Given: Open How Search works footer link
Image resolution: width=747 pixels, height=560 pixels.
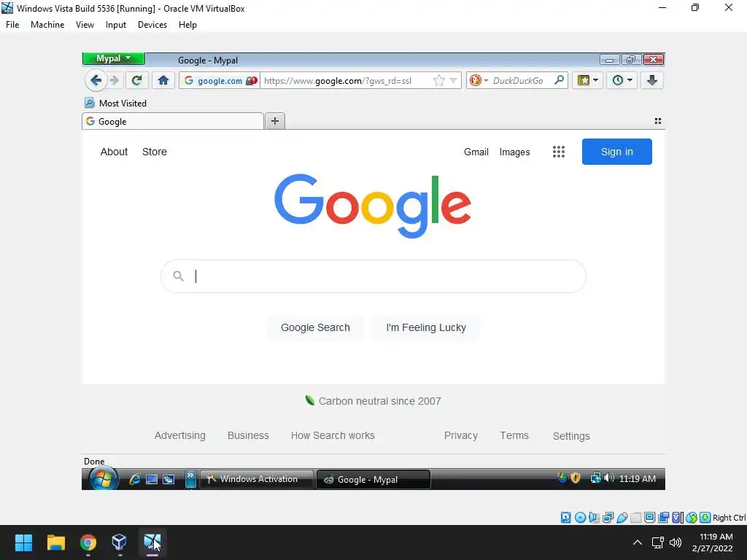Looking at the screenshot, I should pyautogui.click(x=333, y=436).
